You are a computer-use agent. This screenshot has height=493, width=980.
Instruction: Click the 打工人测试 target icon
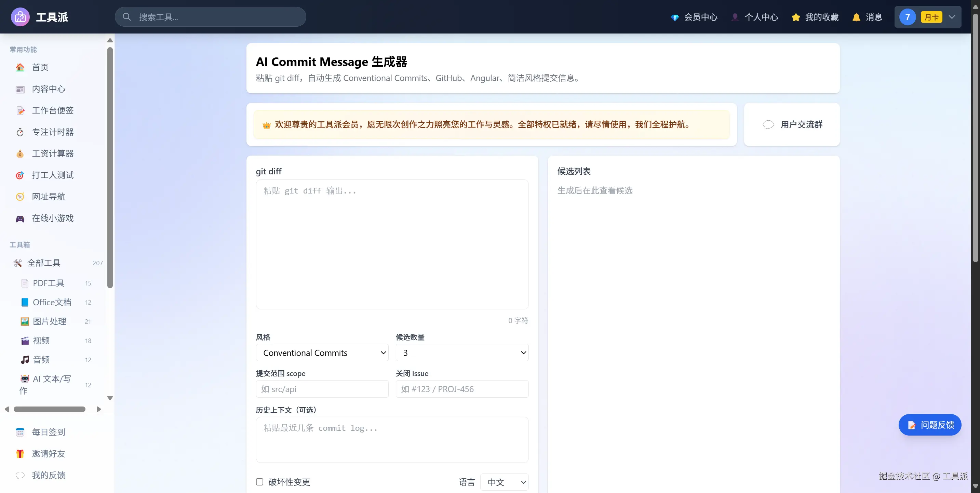(20, 175)
